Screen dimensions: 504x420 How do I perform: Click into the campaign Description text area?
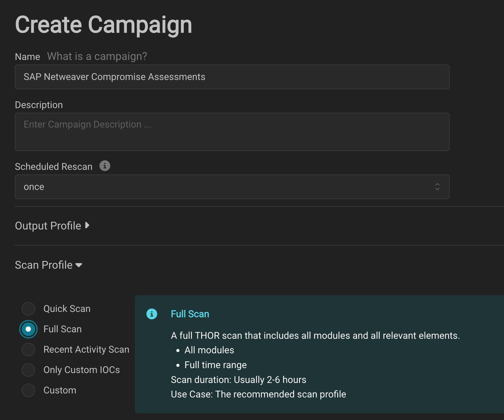(232, 131)
